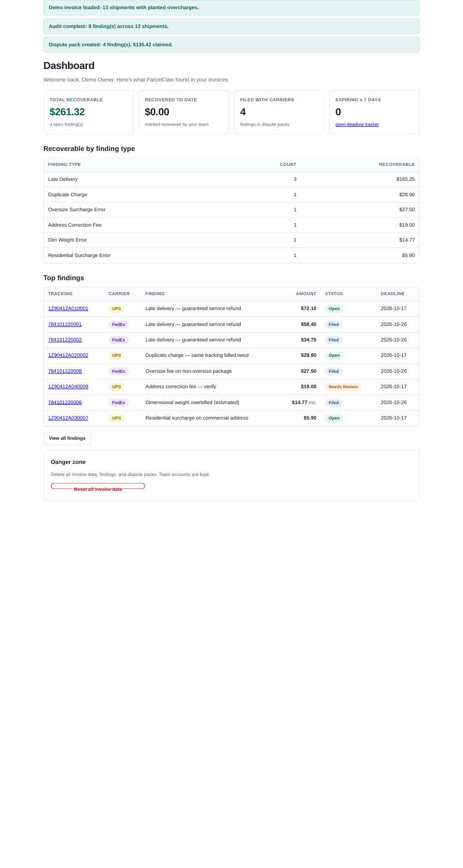Click 'Residential surcharge on commercial address' finding
Viewport: 463px width, 868px height.
click(x=197, y=418)
